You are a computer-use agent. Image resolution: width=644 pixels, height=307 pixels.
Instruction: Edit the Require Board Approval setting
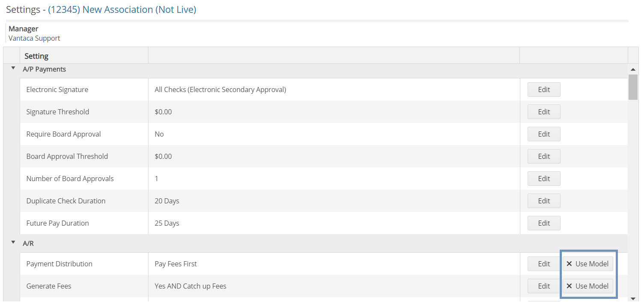tap(543, 134)
